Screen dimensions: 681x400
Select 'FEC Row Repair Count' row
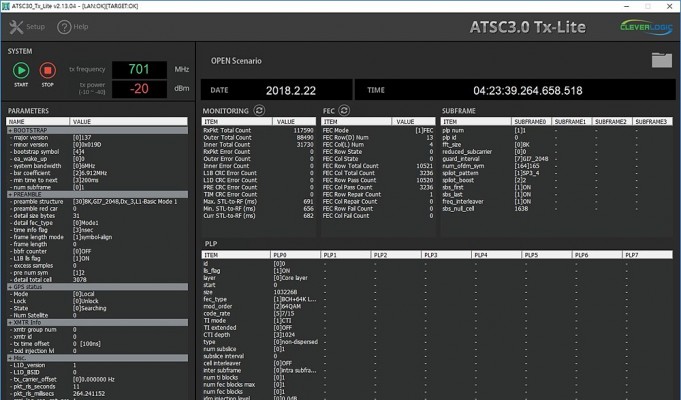(378, 195)
